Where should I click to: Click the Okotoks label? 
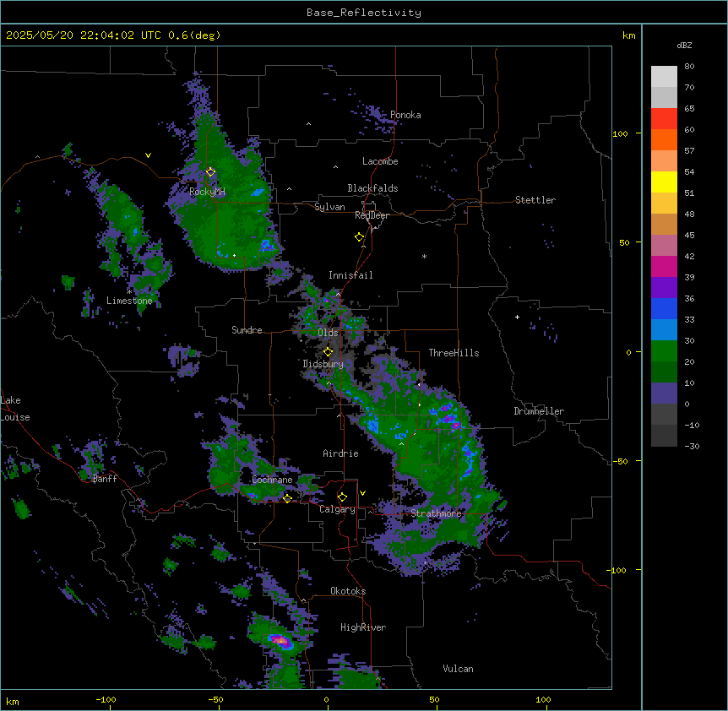click(x=348, y=591)
